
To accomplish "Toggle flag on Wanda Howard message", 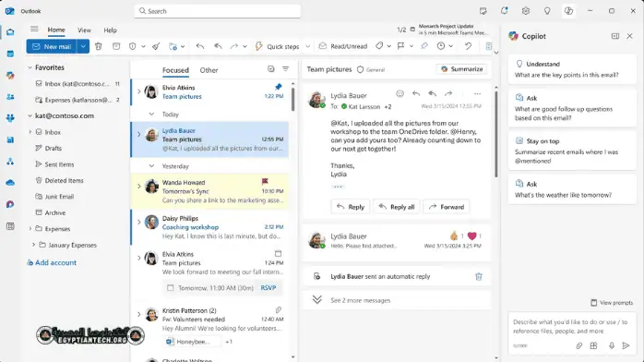I will point(265,181).
